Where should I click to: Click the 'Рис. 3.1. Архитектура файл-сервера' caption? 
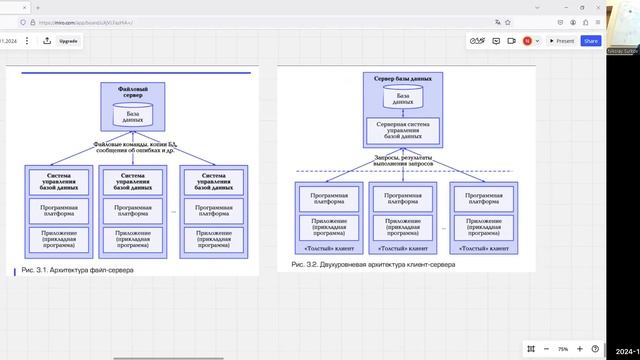coord(78,270)
